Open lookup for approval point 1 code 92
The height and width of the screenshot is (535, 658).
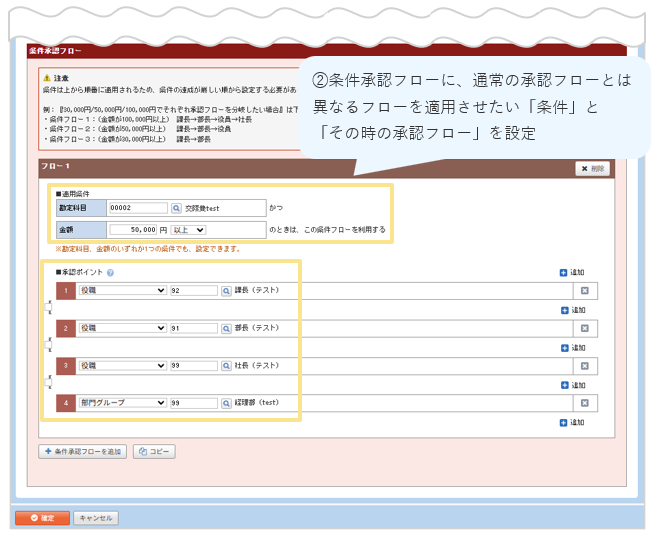[226, 291]
